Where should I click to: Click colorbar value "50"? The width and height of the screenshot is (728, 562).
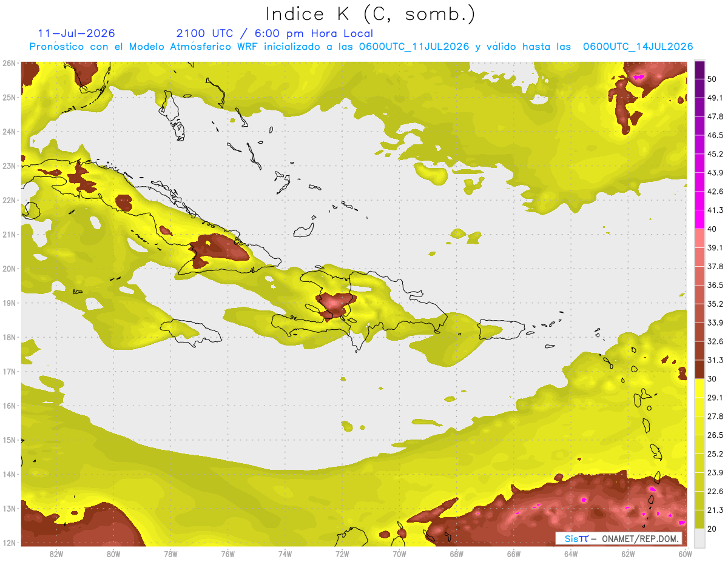pos(712,79)
